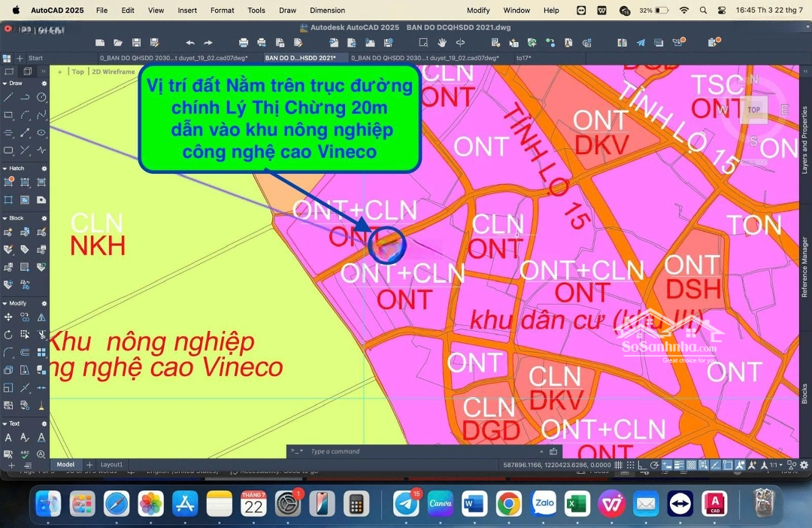Select the Line tool in Draw panel
Screen dimensions: 812x528
click(x=8, y=97)
